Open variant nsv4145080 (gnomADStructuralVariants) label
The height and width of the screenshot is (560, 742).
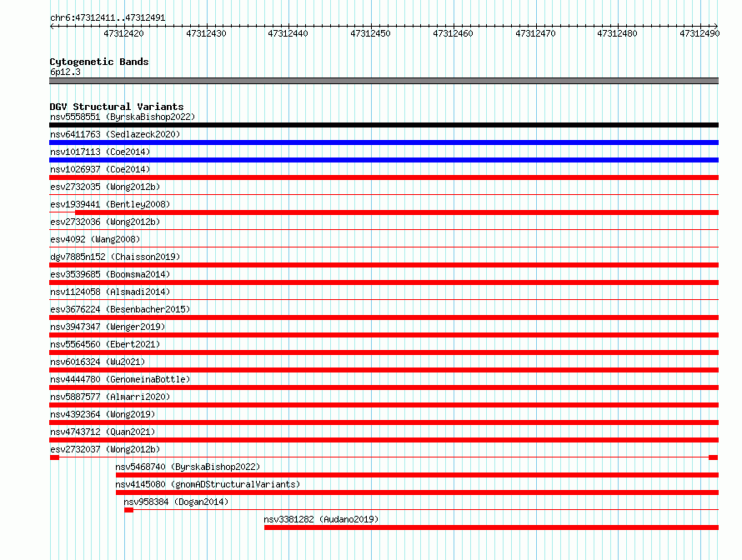click(208, 484)
